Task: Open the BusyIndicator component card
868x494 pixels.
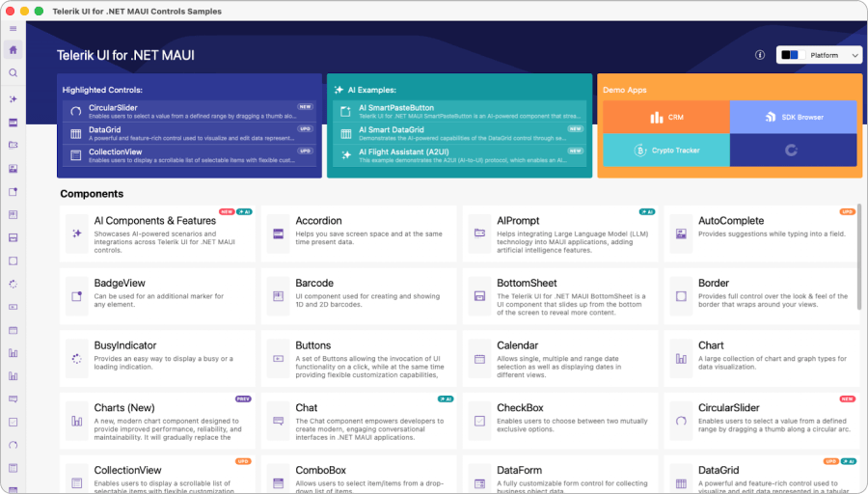Action: pos(157,358)
